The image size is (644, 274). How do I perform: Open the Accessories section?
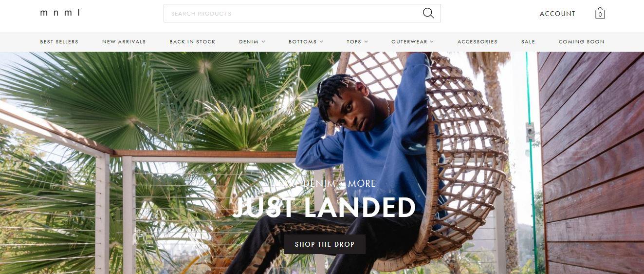pyautogui.click(x=477, y=42)
